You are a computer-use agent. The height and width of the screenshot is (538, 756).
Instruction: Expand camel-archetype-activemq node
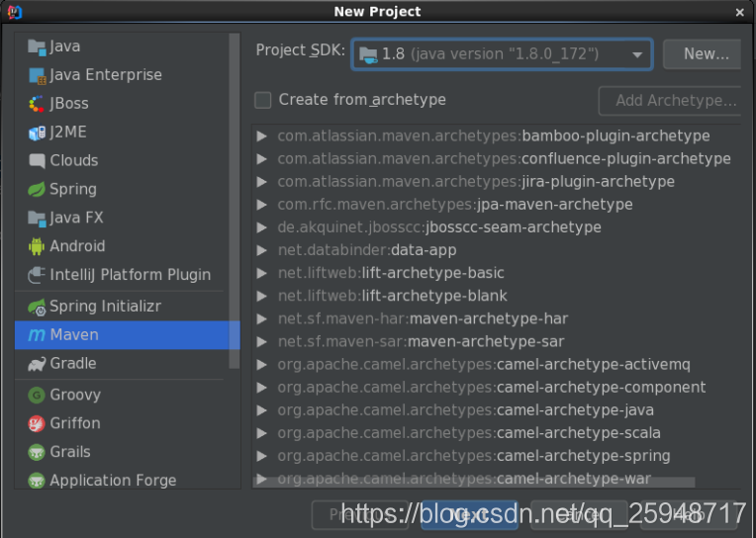[262, 365]
